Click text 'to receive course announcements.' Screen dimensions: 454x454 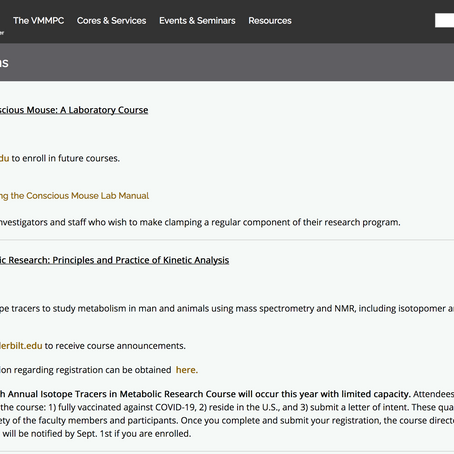click(x=115, y=346)
